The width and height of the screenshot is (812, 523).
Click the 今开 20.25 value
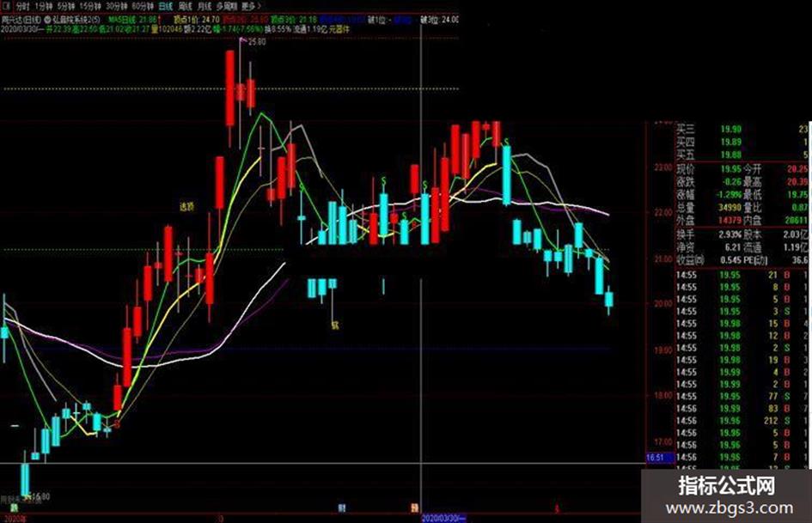(798, 169)
